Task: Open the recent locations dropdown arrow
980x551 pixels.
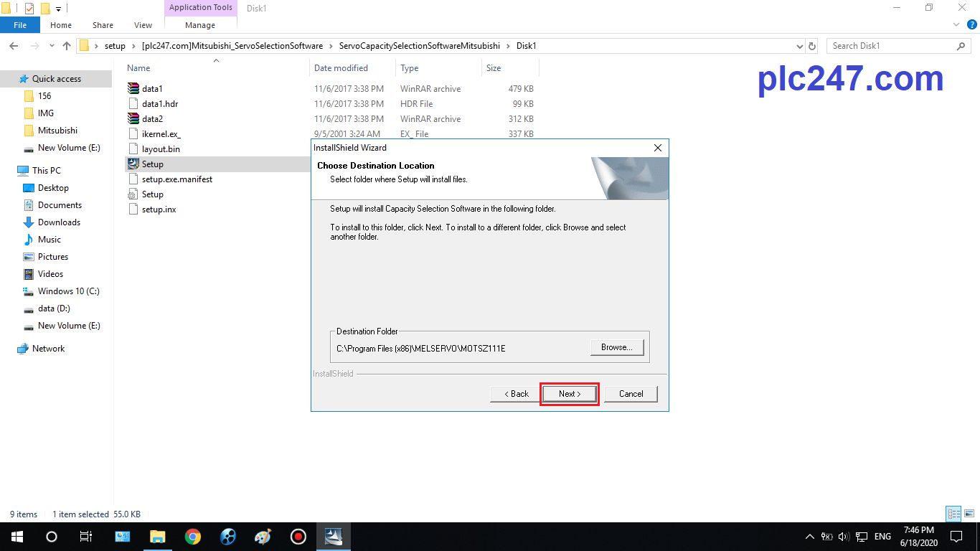Action: click(x=50, y=46)
